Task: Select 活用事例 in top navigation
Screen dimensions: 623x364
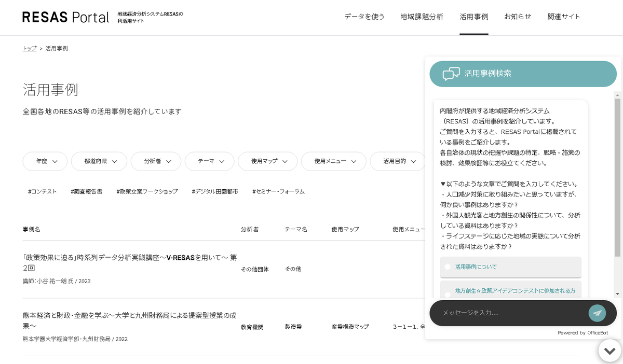Action: click(474, 17)
